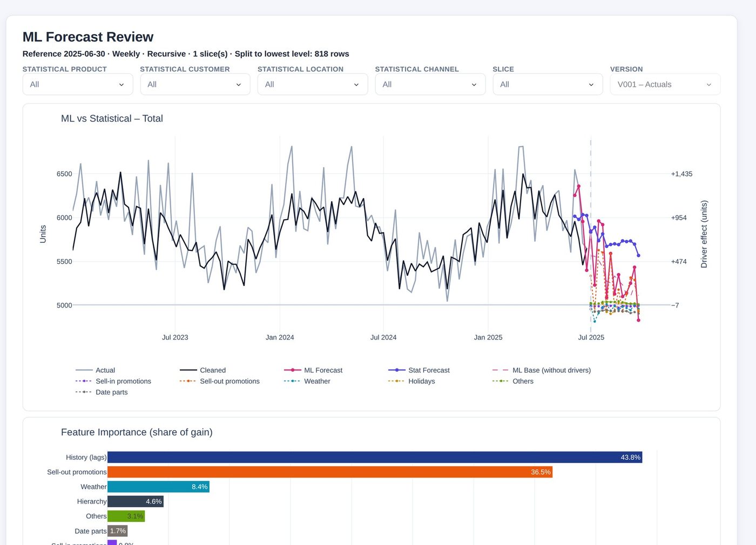756x545 pixels.
Task: Click the 'History (lags)' bar label
Action: point(86,458)
